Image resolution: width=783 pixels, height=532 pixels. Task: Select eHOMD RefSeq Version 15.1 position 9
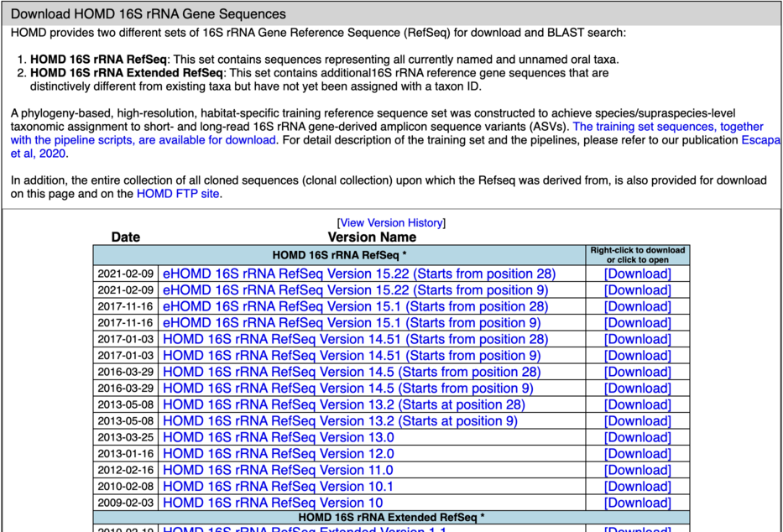coord(351,323)
